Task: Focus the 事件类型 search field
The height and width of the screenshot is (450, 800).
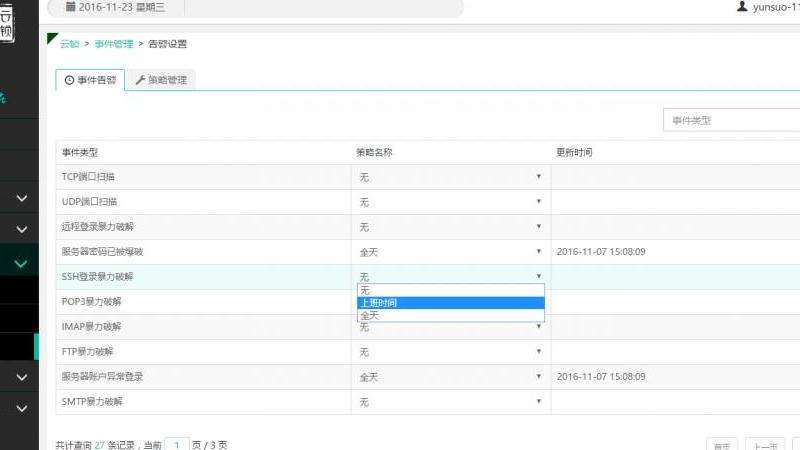Action: tap(730, 120)
